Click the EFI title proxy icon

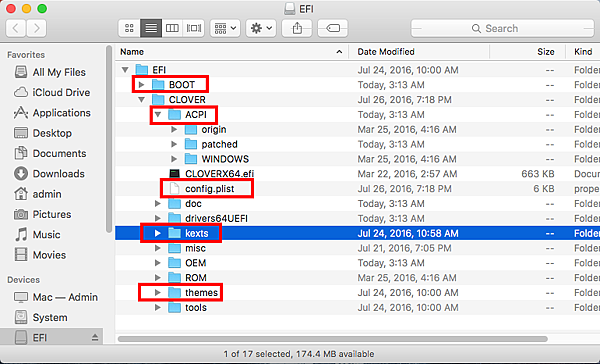point(290,8)
